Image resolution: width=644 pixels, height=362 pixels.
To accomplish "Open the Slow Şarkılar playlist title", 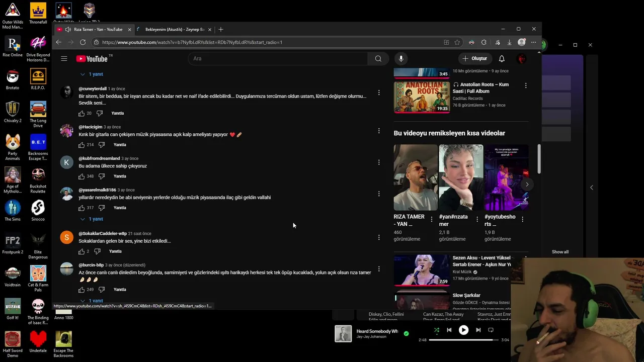I will (466, 296).
